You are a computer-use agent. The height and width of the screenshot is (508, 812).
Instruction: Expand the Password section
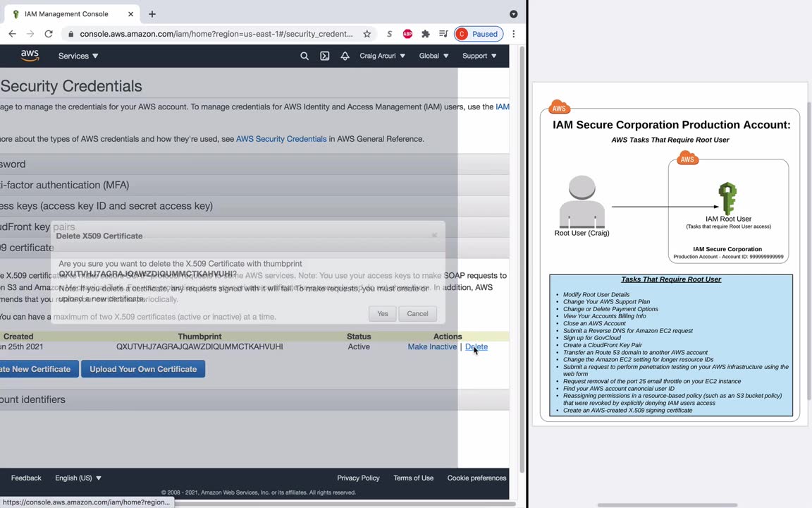click(254, 164)
